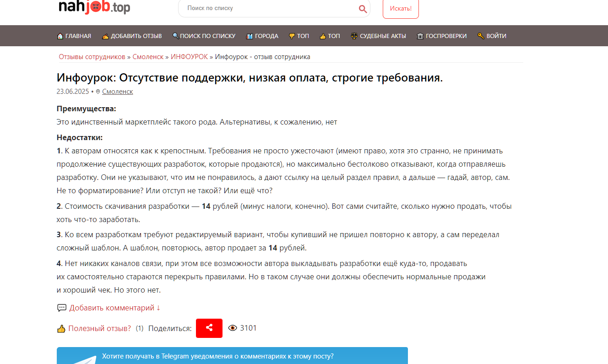The width and height of the screenshot is (608, 364).
Task: Click the scales icon for Судебные акты
Action: pos(354,36)
